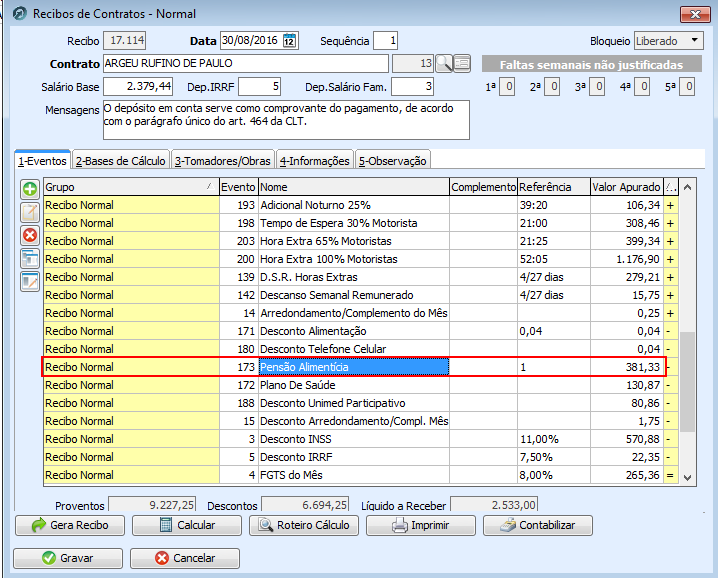Click the sheet edit icon in left toolbar
Viewport: 718px width, 578px height.
point(30,281)
